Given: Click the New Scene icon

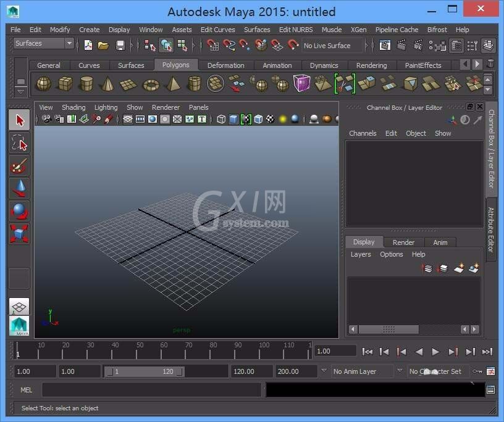Looking at the screenshot, I should point(88,45).
